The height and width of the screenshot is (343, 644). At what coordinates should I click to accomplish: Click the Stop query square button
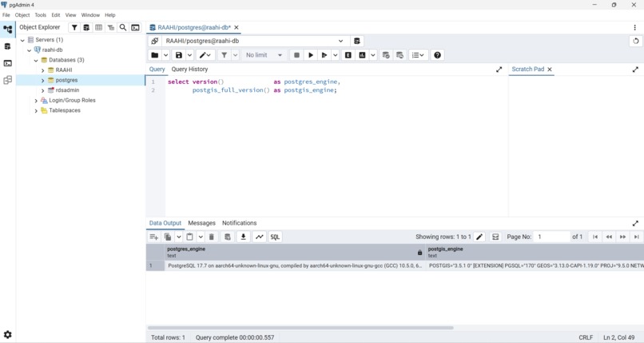(x=296, y=55)
